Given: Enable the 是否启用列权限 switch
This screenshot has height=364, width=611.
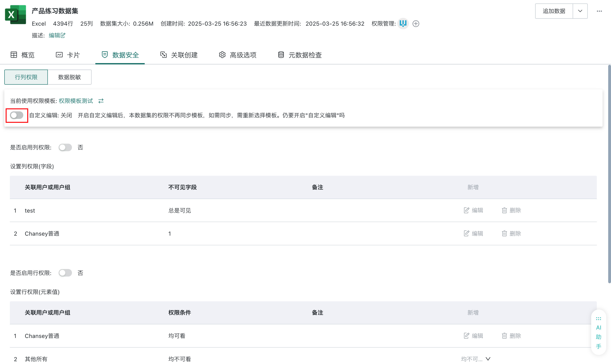Looking at the screenshot, I should click(65, 147).
